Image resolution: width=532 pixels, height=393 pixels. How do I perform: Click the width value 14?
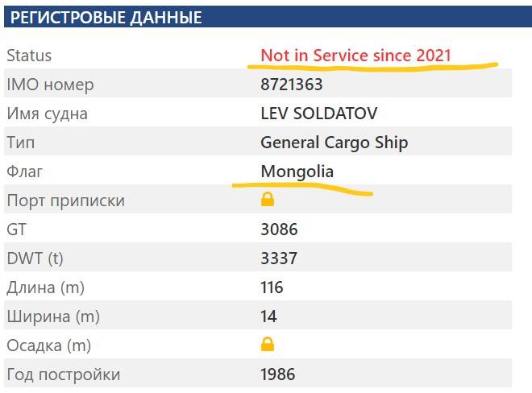[x=268, y=316]
